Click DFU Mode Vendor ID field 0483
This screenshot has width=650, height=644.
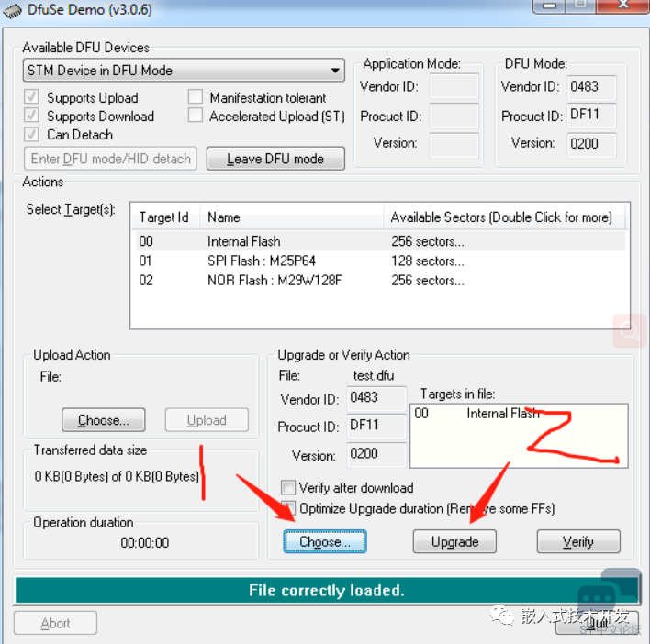(x=591, y=87)
